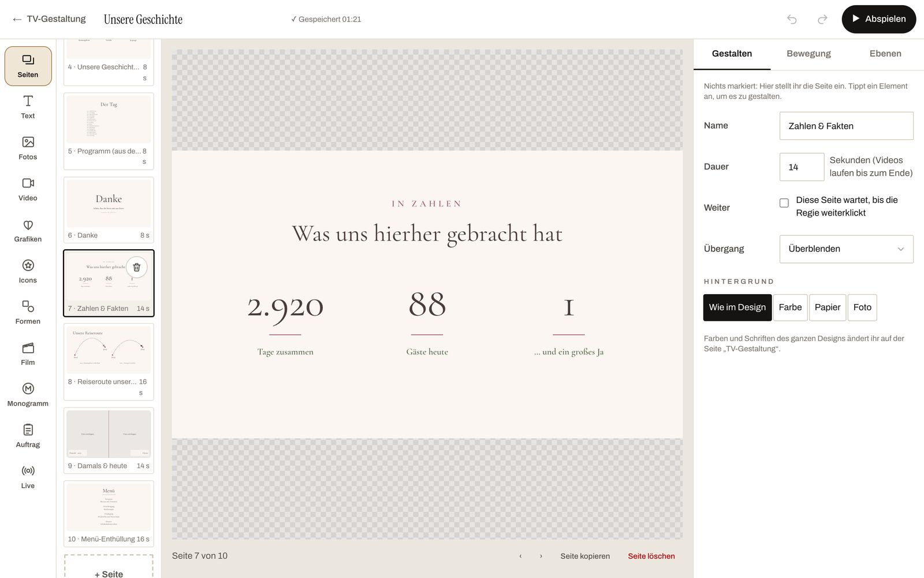Viewport: 924px width, 578px height.
Task: Click the number '2.920' on canvas
Action: 285,306
